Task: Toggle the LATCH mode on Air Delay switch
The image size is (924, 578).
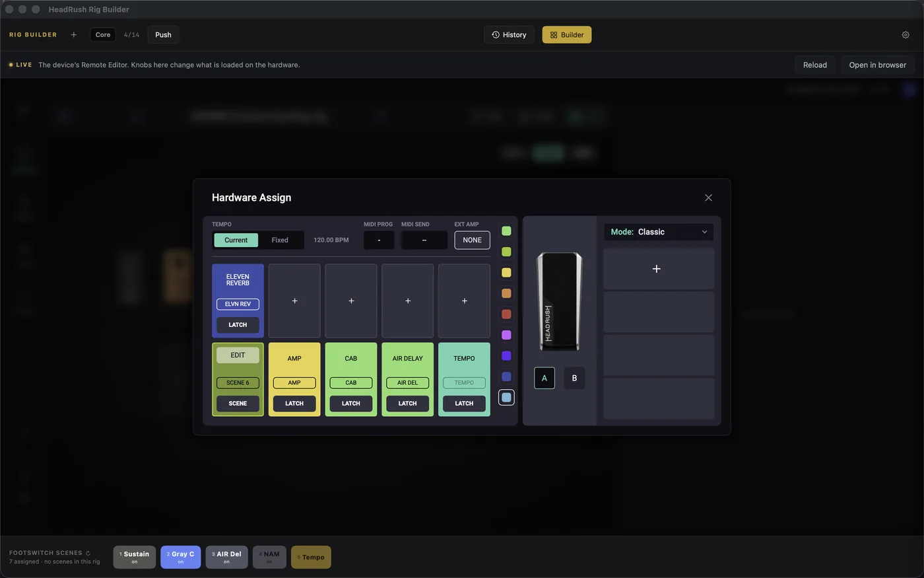Action: [408, 404]
